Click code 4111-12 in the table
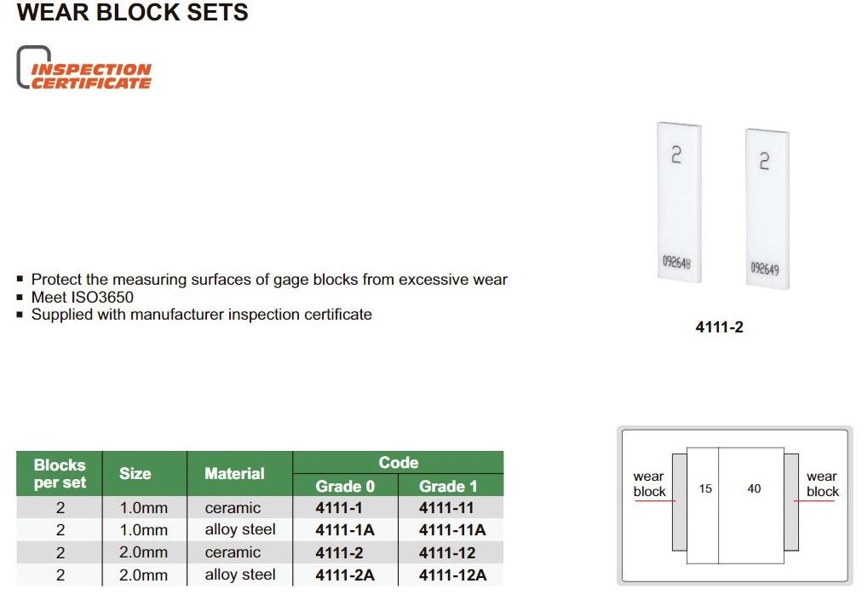Viewport: 868px width, 595px height. [446, 552]
